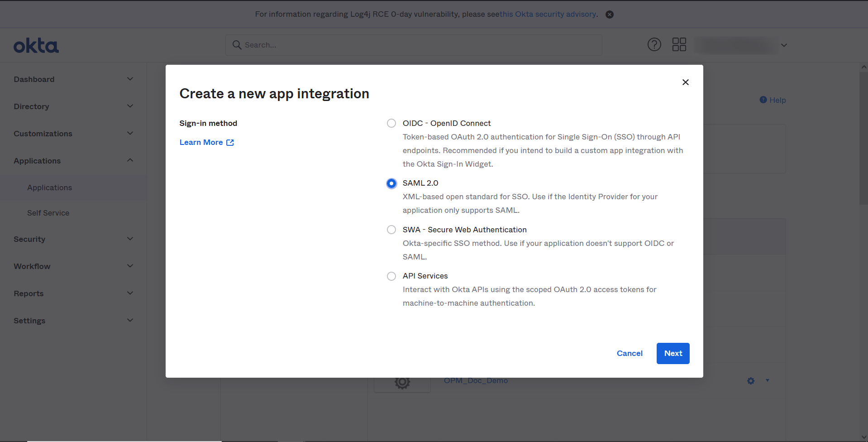Open the user account dropdown arrow
Screen dimensions: 868x442
coord(784,45)
